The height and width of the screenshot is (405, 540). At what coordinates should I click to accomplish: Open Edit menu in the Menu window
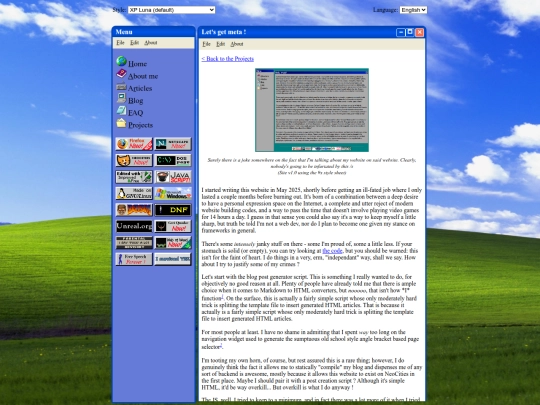(134, 43)
